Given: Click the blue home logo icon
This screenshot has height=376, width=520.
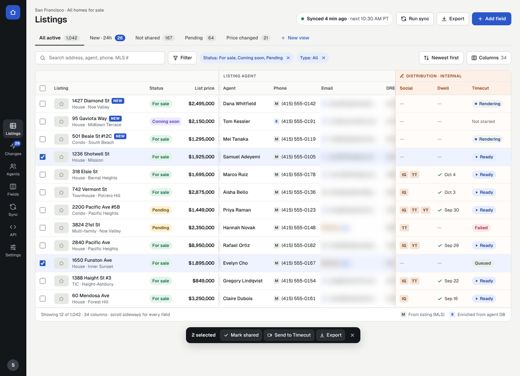Looking at the screenshot, I should pyautogui.click(x=13, y=12).
